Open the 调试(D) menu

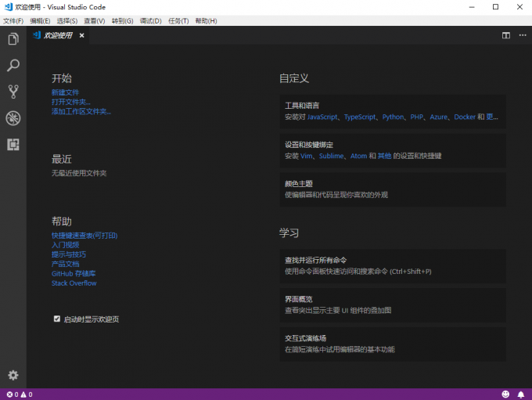(151, 21)
